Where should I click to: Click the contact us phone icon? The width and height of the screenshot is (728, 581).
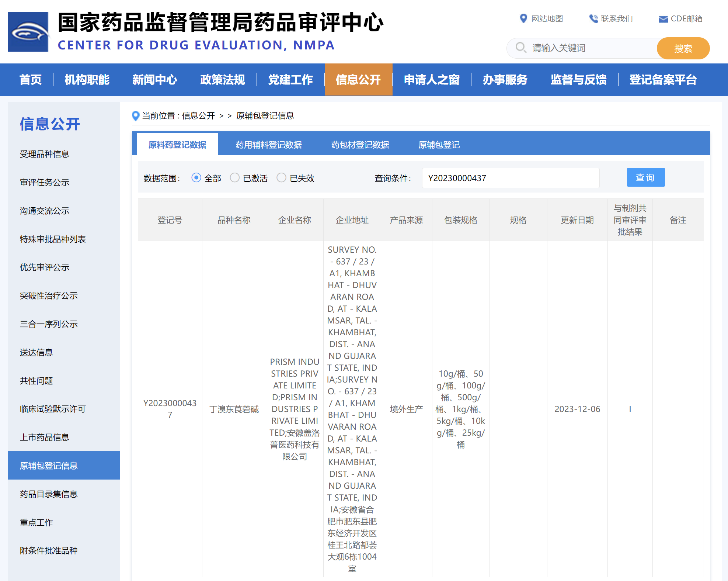point(593,19)
